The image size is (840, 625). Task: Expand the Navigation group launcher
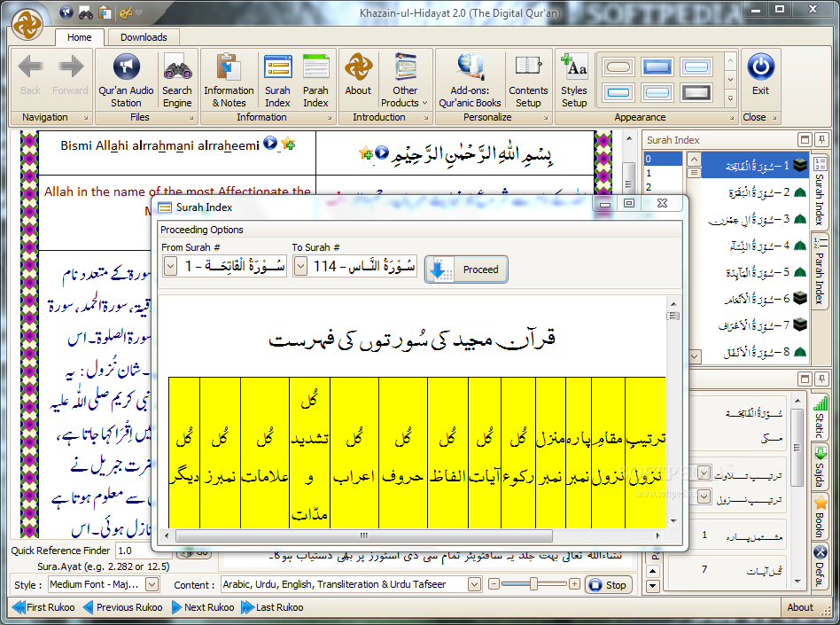tap(85, 117)
